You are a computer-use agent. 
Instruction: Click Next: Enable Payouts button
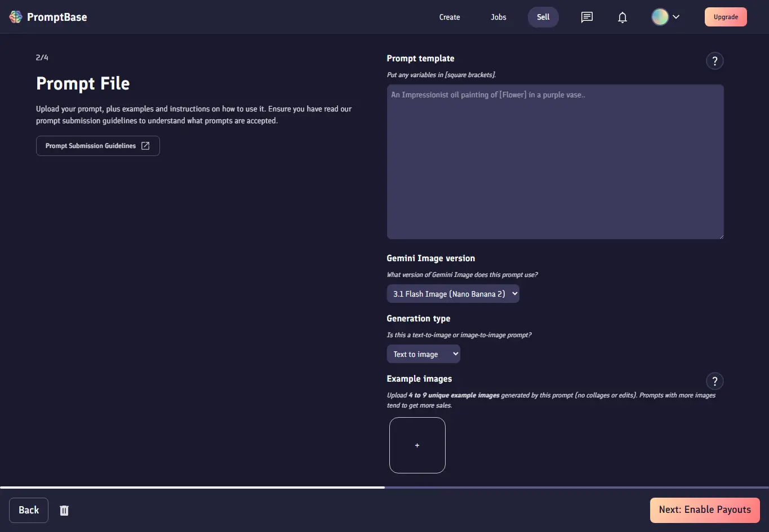(x=705, y=510)
